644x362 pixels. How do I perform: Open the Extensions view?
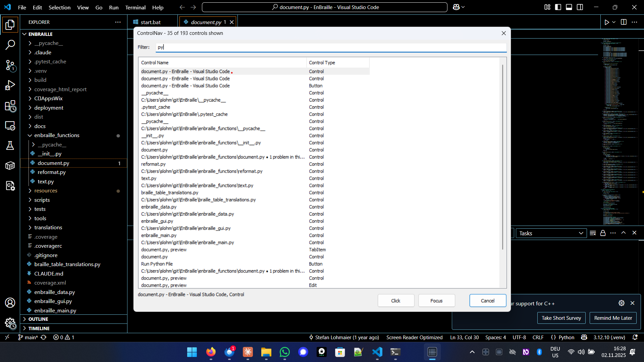pos(10,107)
